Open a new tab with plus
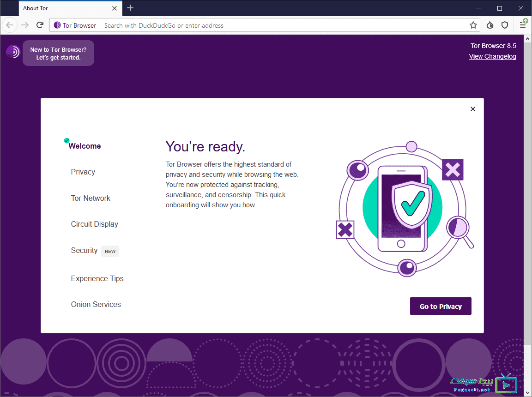 click(130, 8)
